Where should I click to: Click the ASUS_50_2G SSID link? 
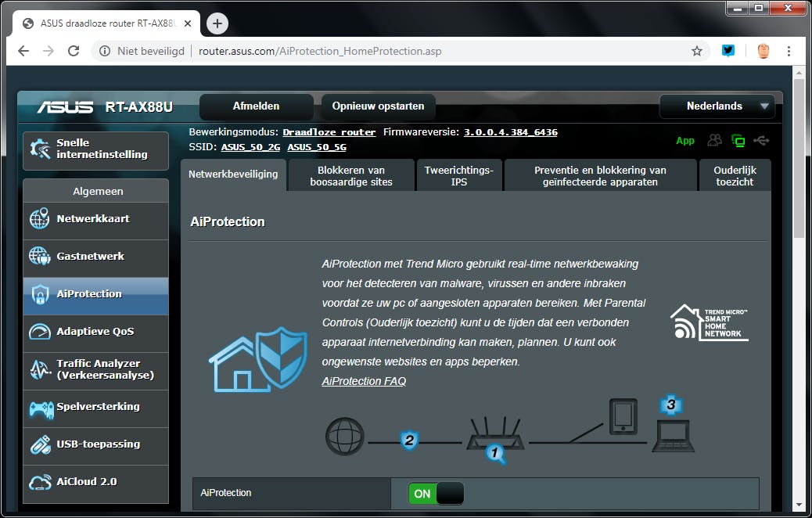(x=250, y=147)
